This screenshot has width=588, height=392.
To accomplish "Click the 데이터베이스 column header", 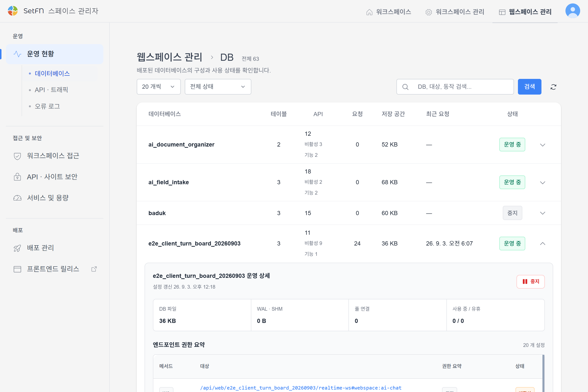I will coord(165,114).
